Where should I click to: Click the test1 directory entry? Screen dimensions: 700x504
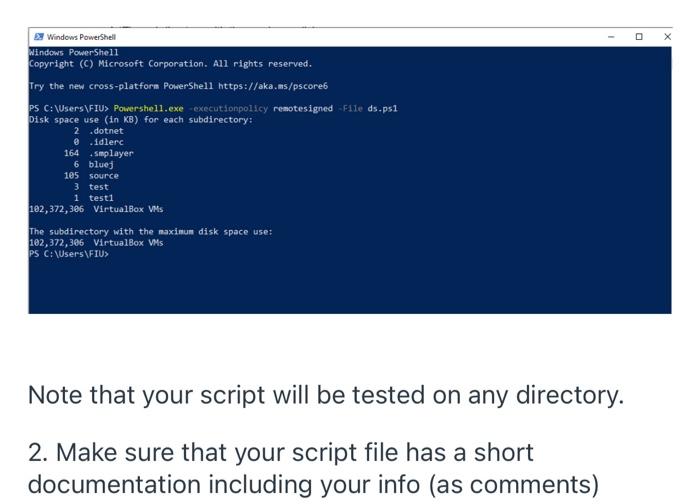click(x=101, y=198)
